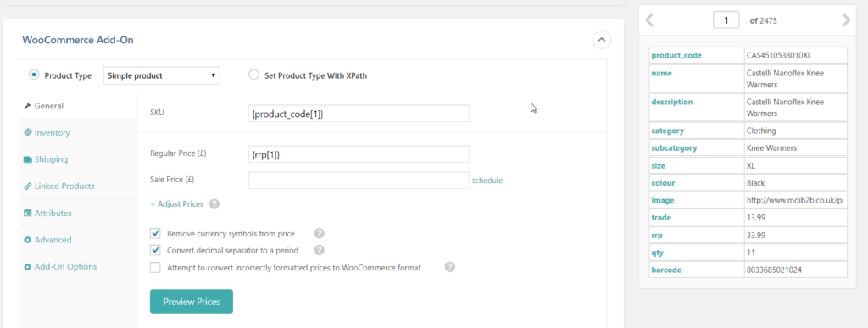Open the Simple product type dropdown

[162, 75]
